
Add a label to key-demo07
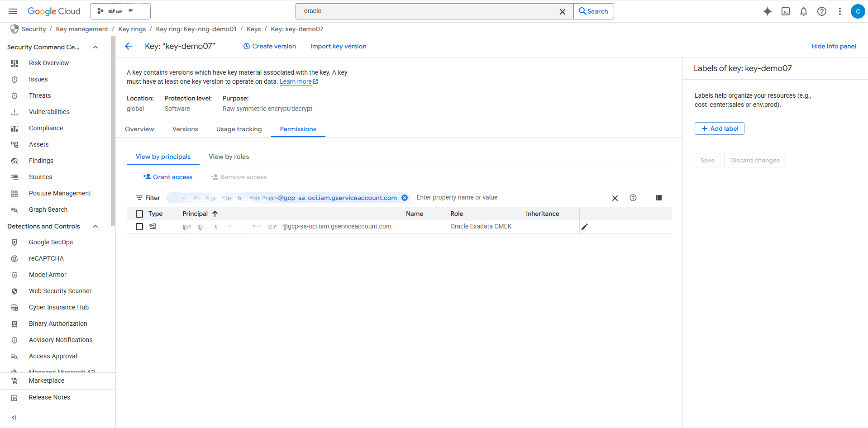coord(719,128)
